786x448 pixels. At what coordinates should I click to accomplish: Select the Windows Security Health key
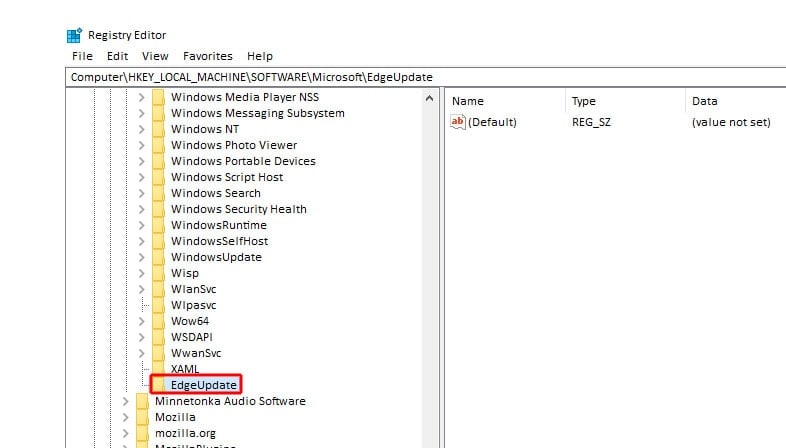point(239,209)
